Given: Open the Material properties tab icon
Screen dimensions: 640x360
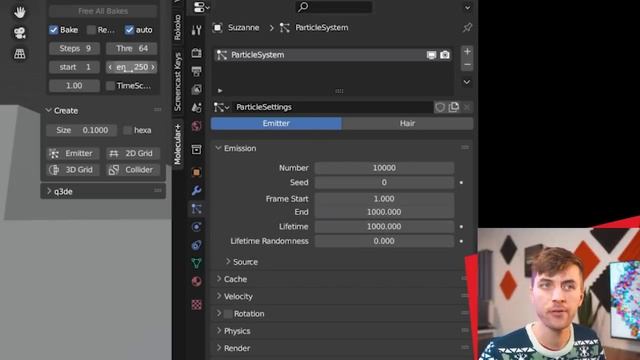Looking at the screenshot, I should click(x=196, y=281).
